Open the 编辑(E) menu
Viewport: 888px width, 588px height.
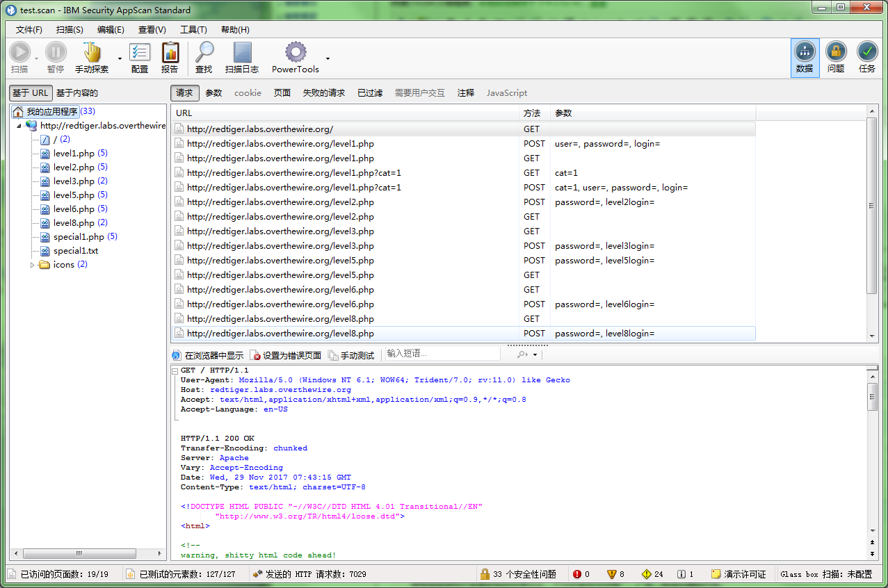111,30
